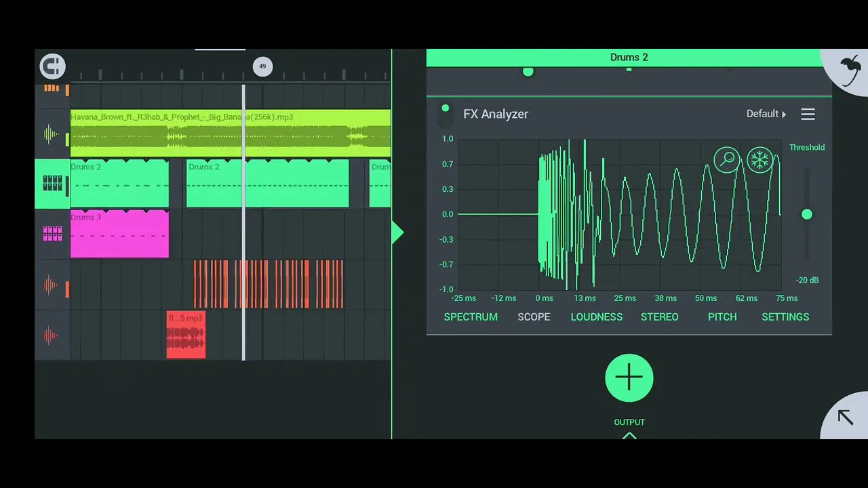Viewport: 868px width, 488px height.
Task: Select the orange chopped audio clip
Action: click(269, 284)
